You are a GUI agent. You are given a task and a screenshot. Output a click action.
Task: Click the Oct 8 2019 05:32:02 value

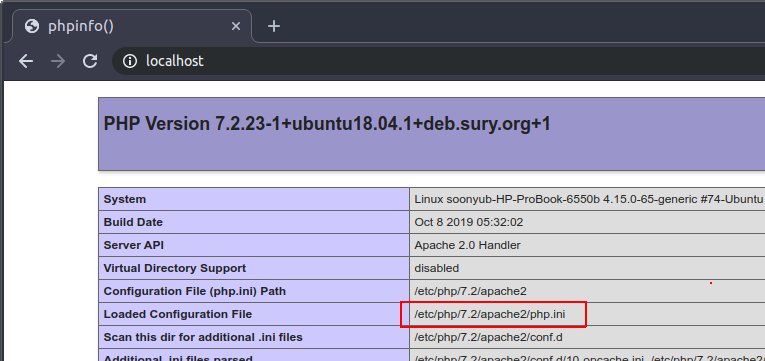point(469,222)
